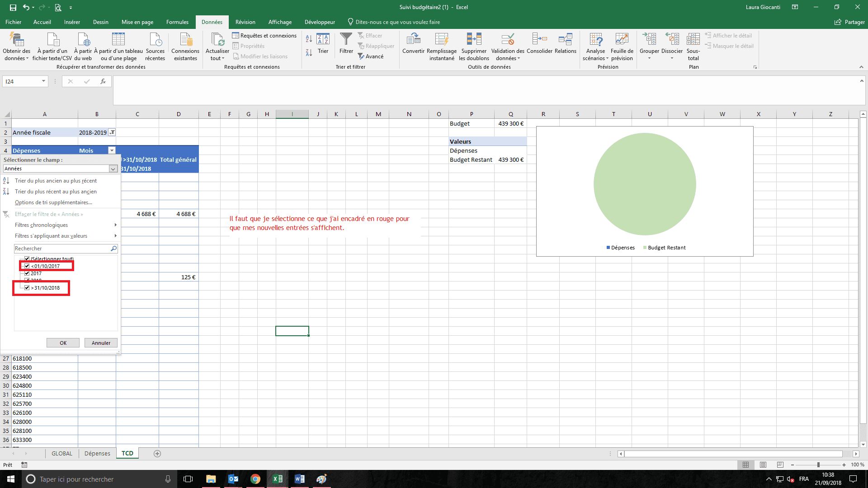The width and height of the screenshot is (868, 488).
Task: Open the Années field dropdown
Action: click(x=113, y=169)
